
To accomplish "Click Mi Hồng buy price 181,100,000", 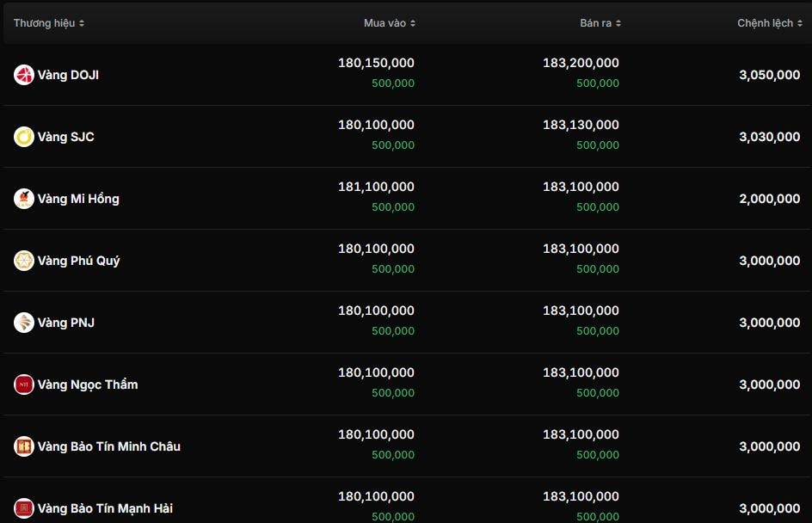I will (376, 187).
